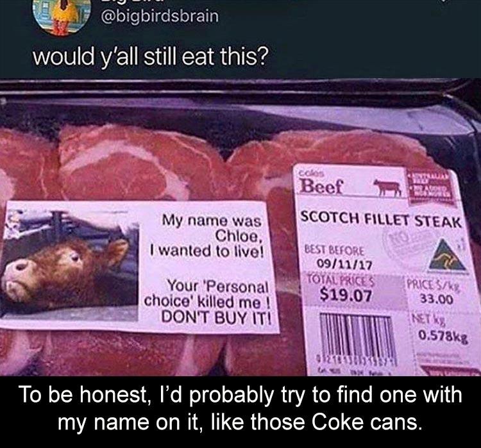Select the 'Beef' heading on the label

(x=322, y=187)
